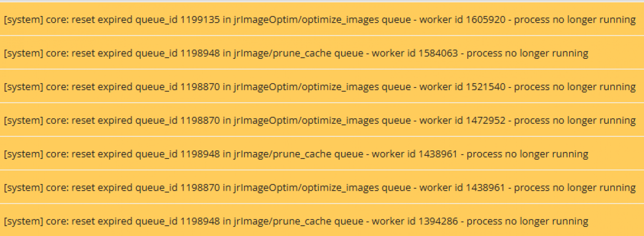Image resolution: width=644 pixels, height=236 pixels.
Task: Select the log entry for worker id 1584063
Action: (322, 53)
